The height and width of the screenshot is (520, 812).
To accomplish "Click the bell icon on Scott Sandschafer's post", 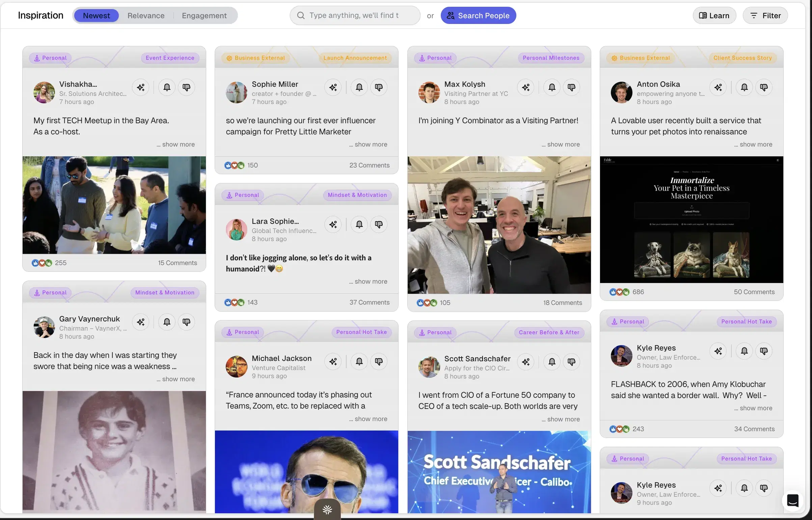I will point(552,362).
